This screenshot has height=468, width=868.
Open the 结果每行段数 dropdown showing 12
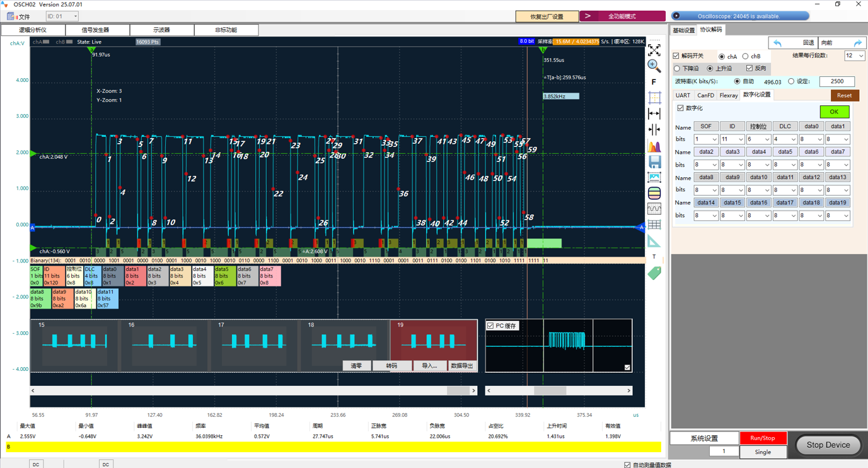854,56
